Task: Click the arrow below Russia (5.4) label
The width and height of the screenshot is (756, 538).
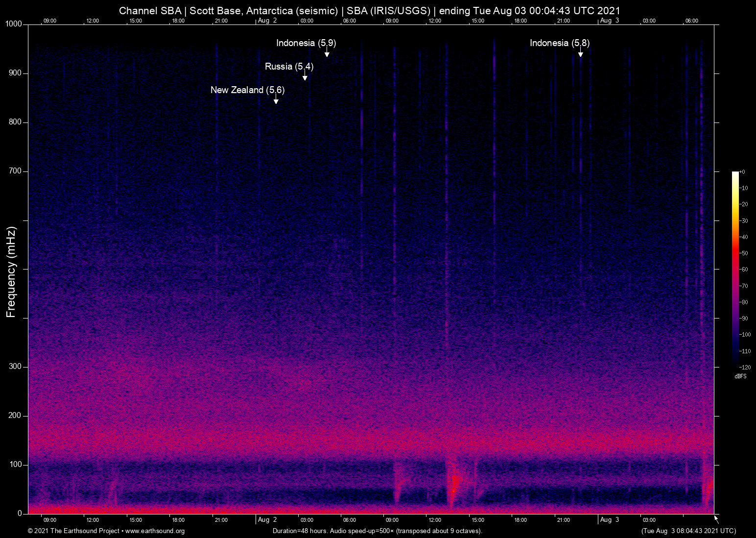Action: pyautogui.click(x=305, y=76)
